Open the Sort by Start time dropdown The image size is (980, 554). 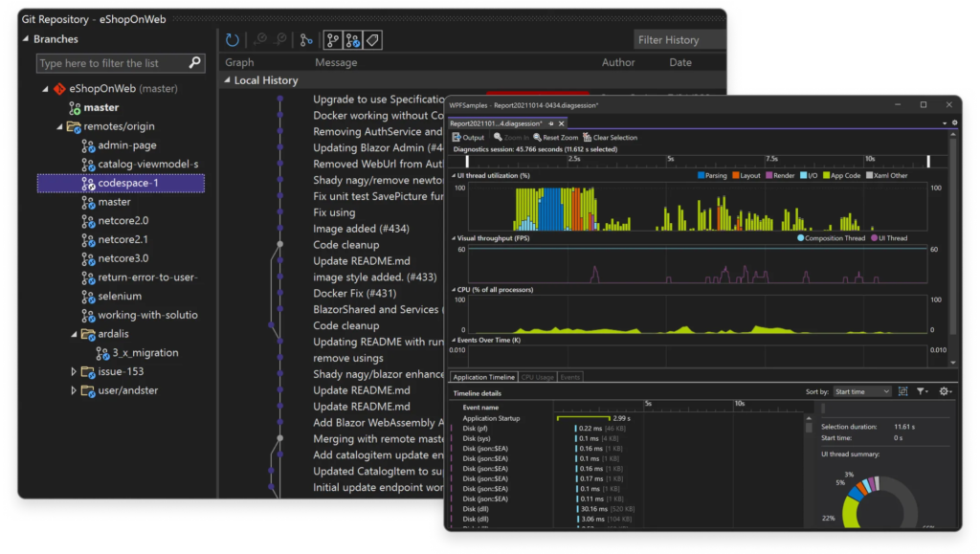click(x=860, y=391)
